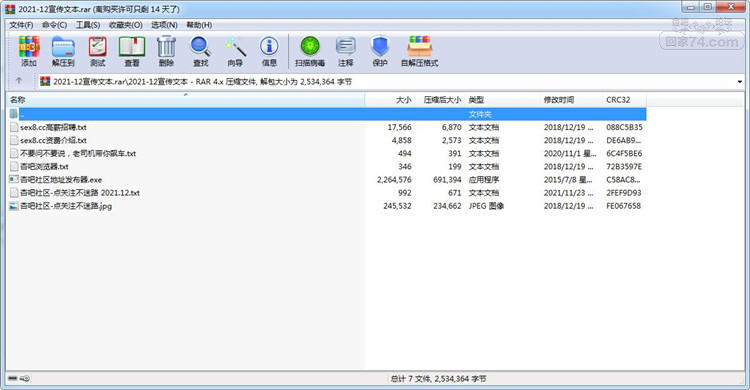
Task: Click size value 17,566
Action: pyautogui.click(x=399, y=127)
